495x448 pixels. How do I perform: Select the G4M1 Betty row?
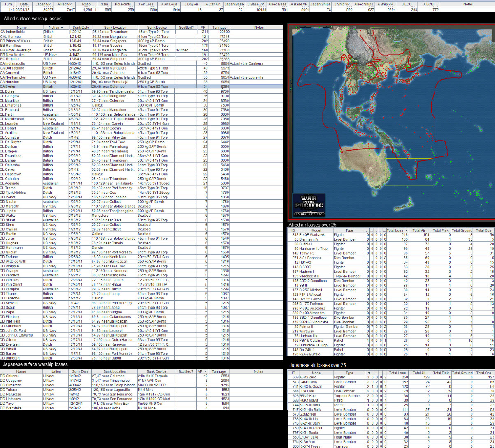click(391, 382)
